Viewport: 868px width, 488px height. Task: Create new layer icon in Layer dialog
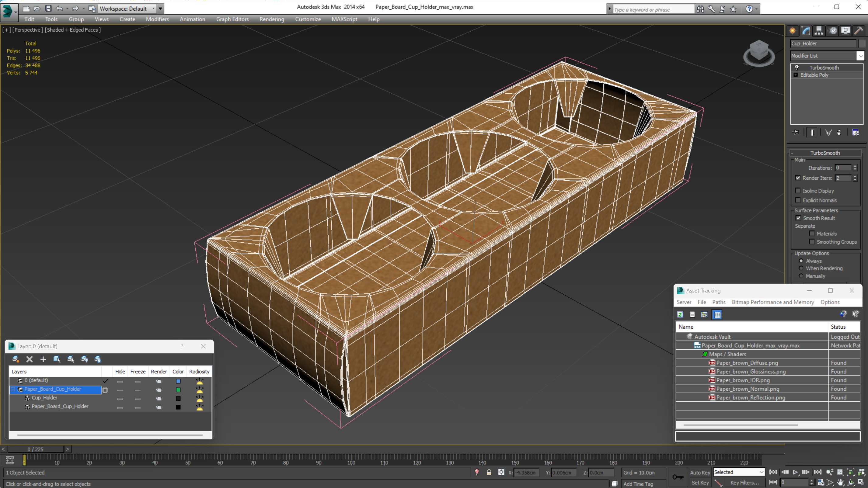16,359
